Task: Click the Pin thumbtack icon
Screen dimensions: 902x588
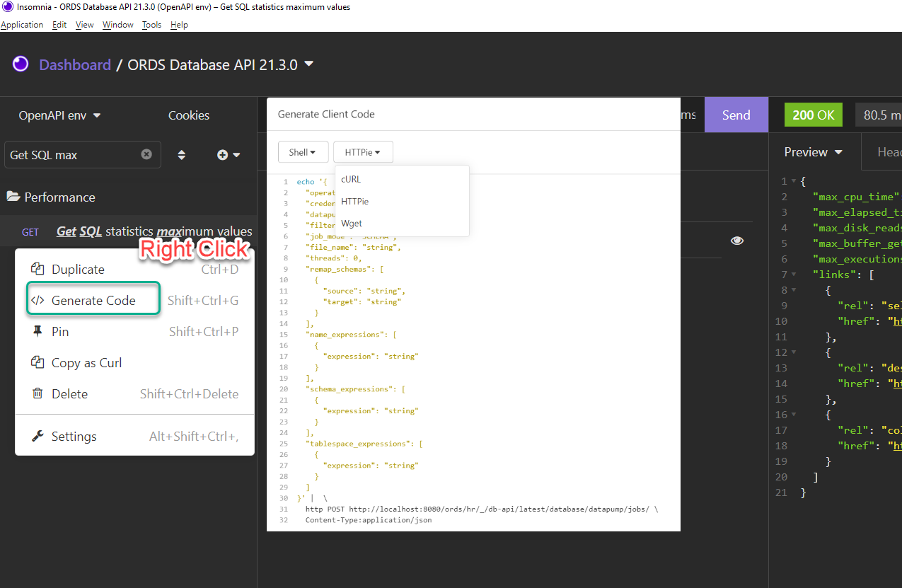Action: pos(37,331)
